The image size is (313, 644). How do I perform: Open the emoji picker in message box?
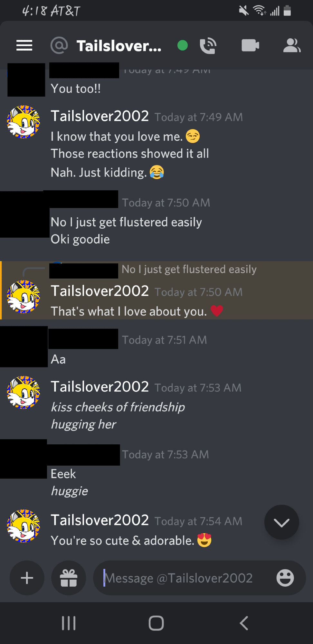pos(285,578)
